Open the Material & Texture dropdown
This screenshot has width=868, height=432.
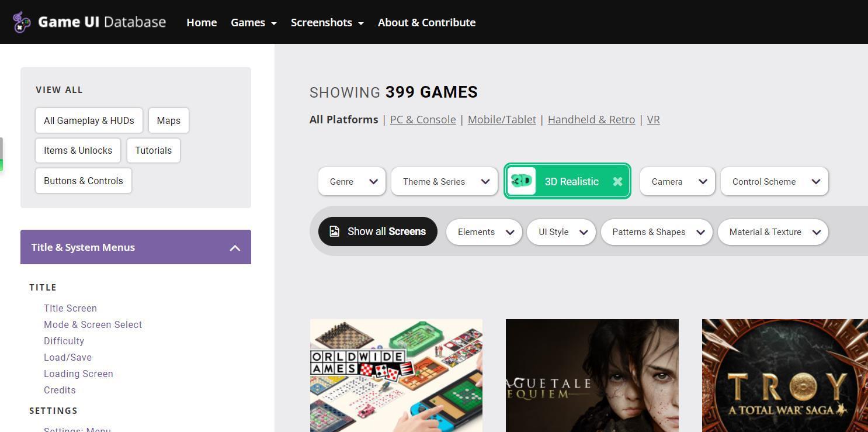click(x=773, y=232)
